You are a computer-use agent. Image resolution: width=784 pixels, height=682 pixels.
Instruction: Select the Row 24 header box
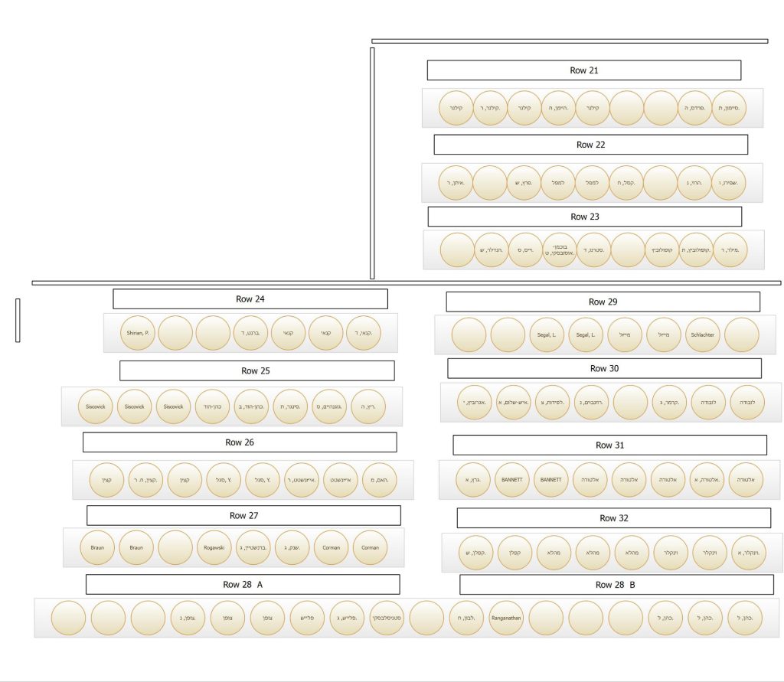250,299
